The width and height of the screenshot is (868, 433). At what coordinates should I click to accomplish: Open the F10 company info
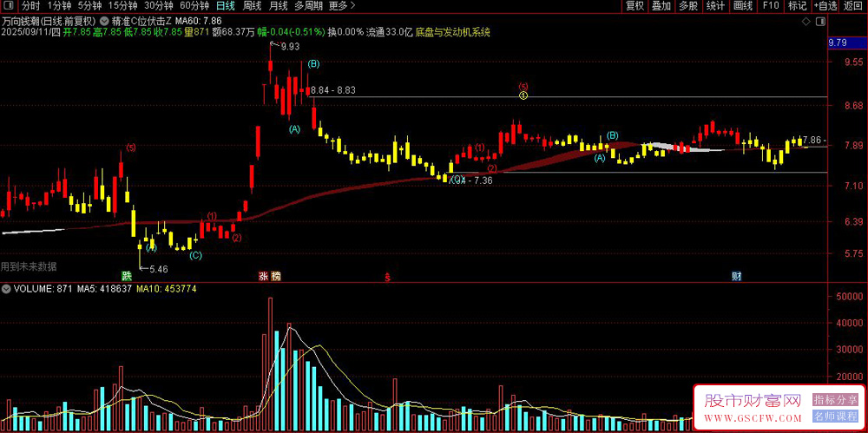(770, 6)
